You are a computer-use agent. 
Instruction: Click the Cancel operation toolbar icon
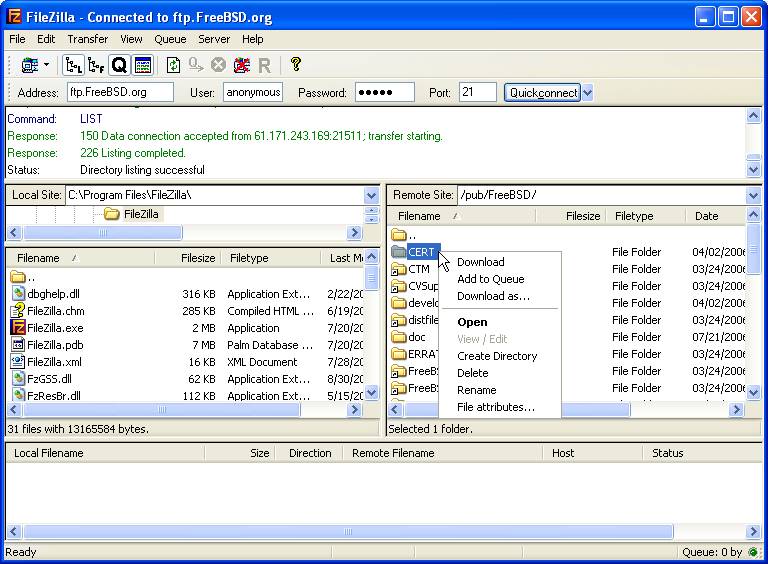coord(218,65)
